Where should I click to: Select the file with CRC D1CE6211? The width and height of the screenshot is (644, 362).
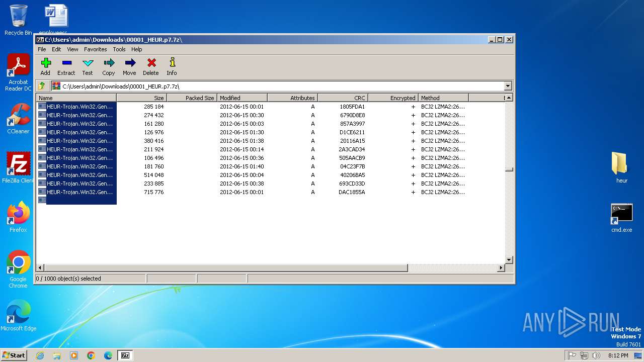[x=271, y=132]
